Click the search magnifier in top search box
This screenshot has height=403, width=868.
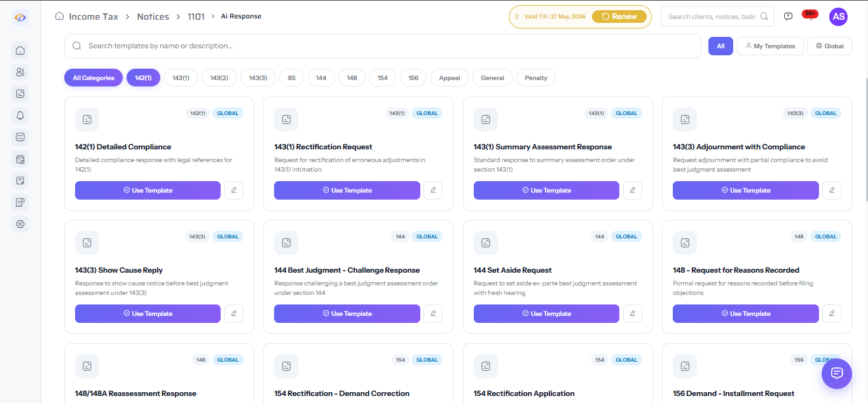(x=764, y=17)
